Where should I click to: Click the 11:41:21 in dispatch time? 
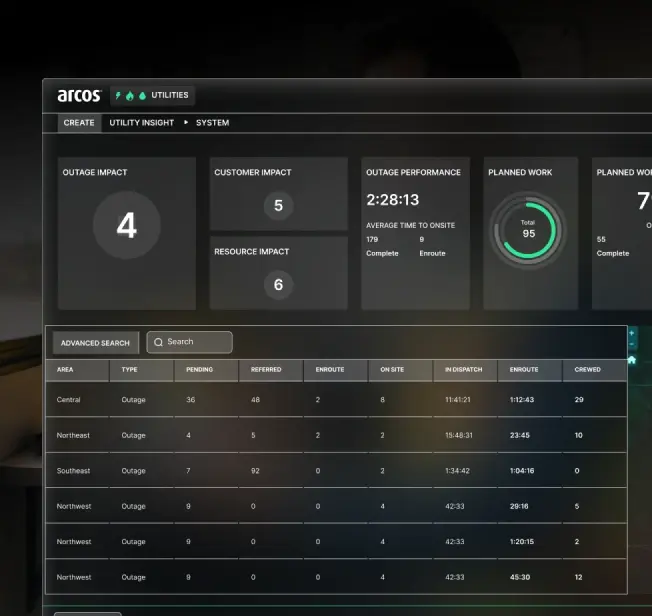point(458,400)
